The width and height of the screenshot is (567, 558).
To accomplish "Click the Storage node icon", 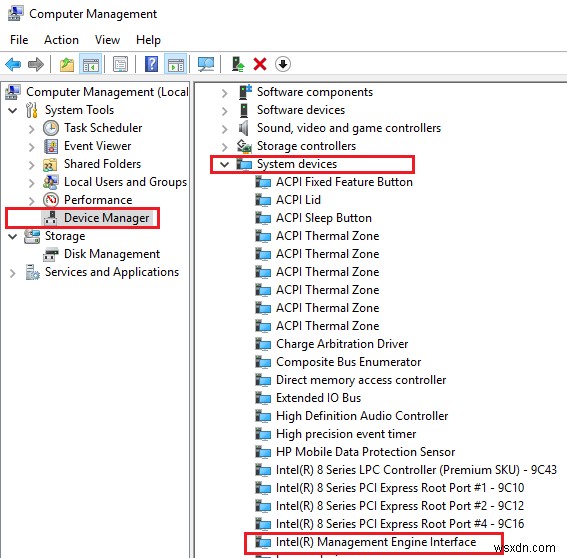I will coord(32,236).
